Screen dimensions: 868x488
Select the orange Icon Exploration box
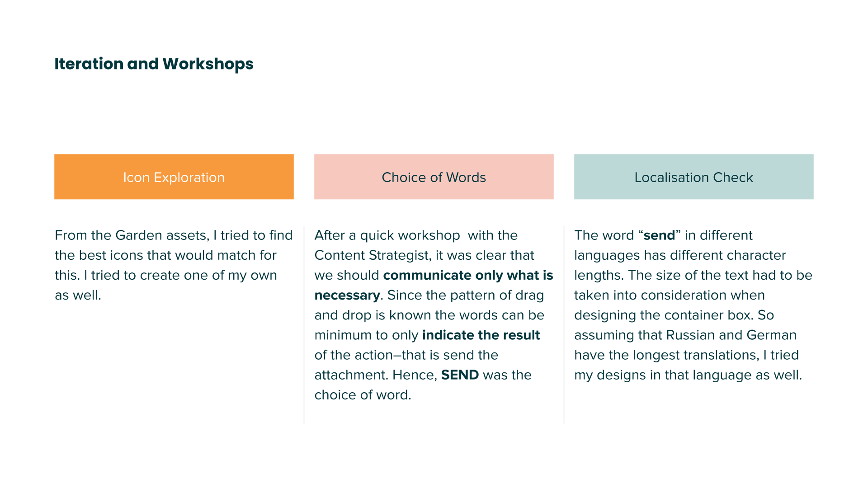(x=174, y=177)
